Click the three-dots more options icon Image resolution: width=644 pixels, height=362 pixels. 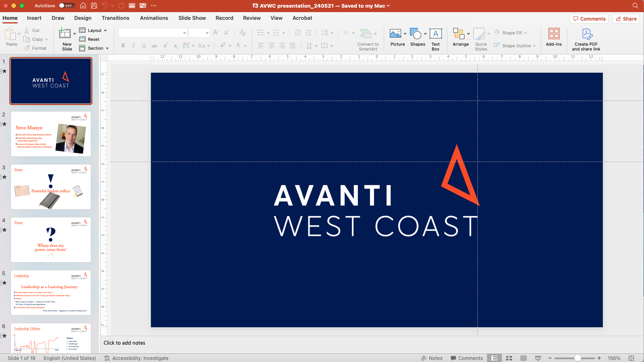(x=154, y=6)
